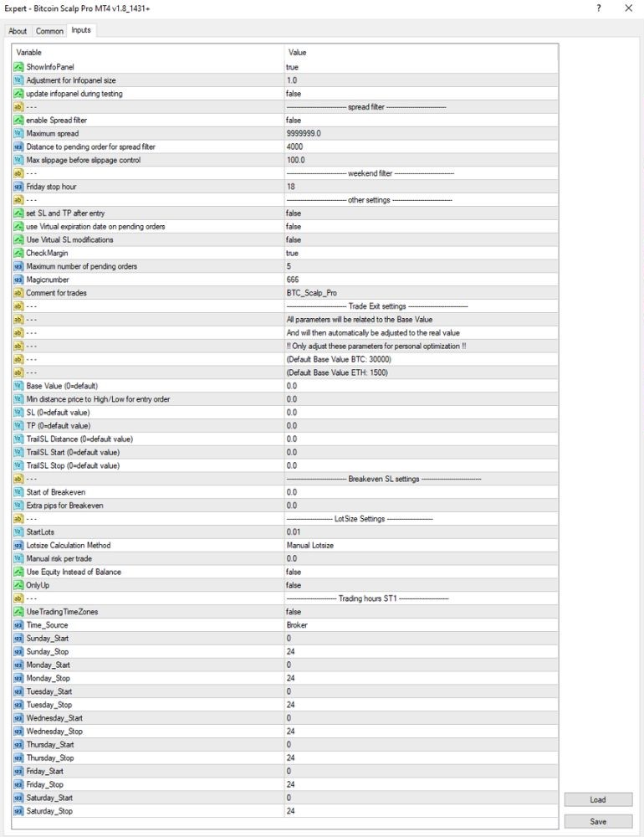644x837 pixels.
Task: Open the Common tab
Action: [49, 31]
